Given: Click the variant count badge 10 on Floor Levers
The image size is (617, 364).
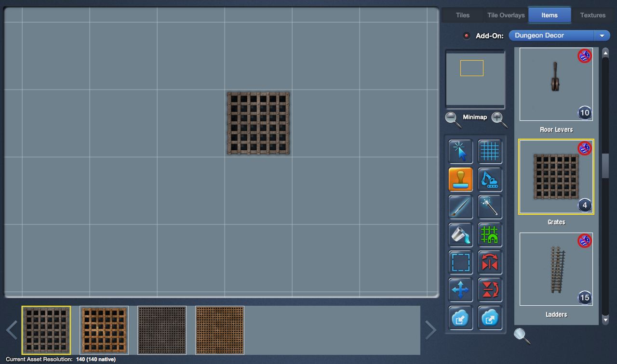Looking at the screenshot, I should tap(585, 113).
